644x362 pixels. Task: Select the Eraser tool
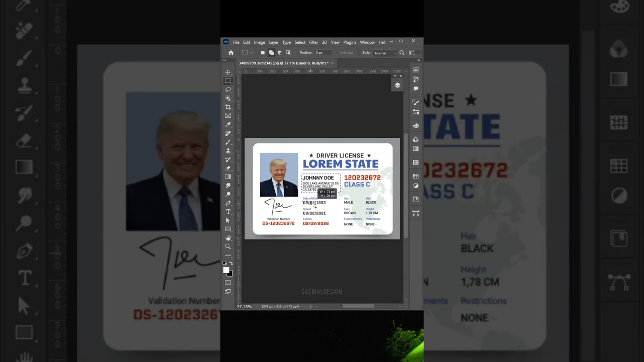(228, 168)
